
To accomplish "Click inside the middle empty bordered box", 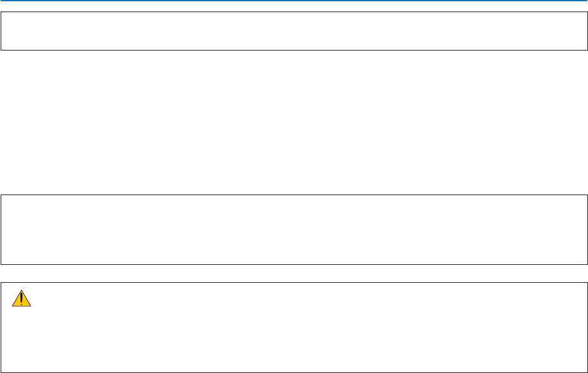I will (294, 230).
